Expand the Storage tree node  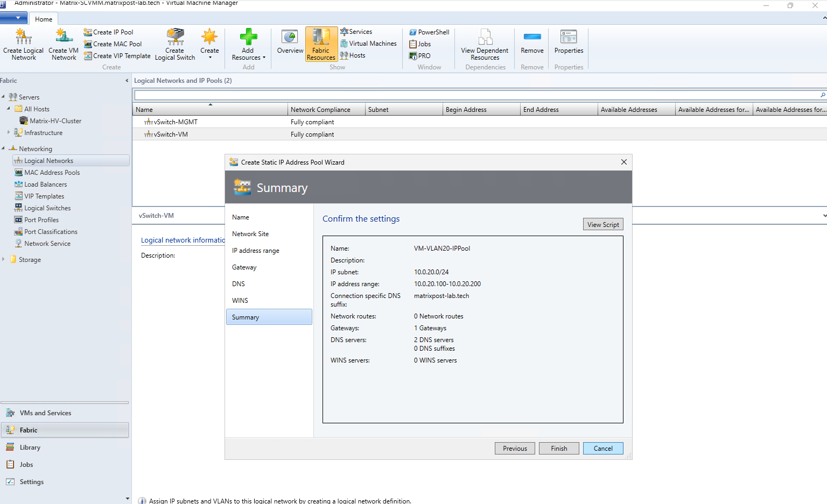(x=3, y=259)
